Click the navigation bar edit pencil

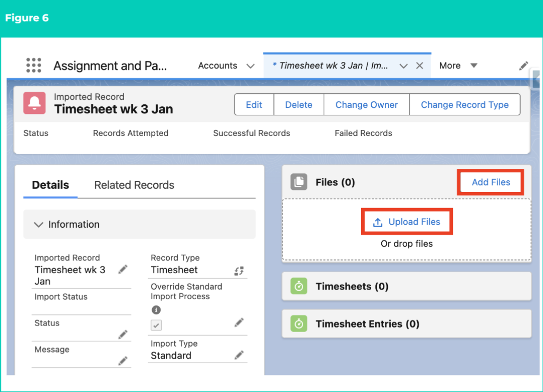click(x=523, y=66)
